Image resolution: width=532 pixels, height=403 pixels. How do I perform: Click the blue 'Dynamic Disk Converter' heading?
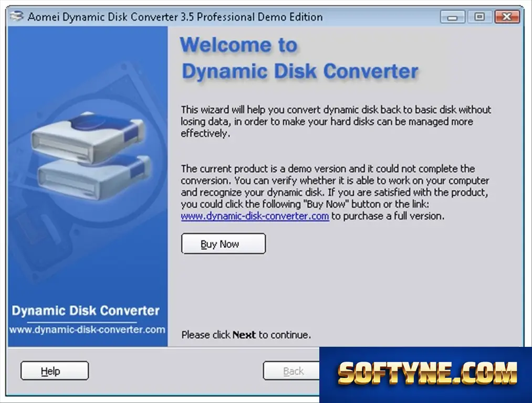(x=300, y=71)
